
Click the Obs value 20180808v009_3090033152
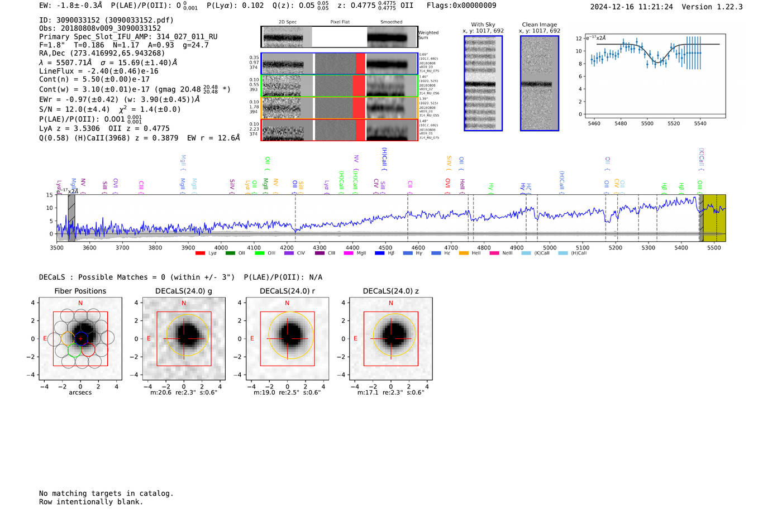[111, 28]
